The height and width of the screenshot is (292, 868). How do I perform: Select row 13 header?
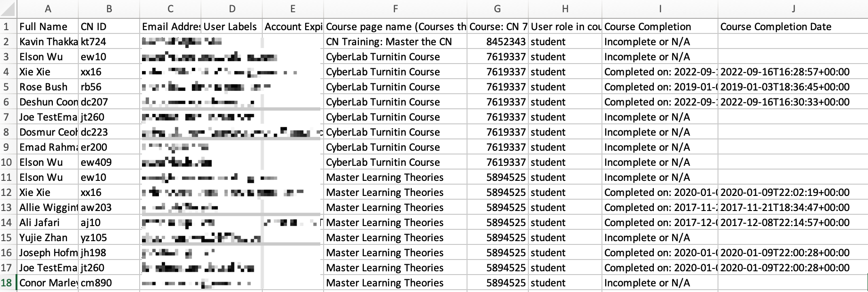[x=8, y=207]
